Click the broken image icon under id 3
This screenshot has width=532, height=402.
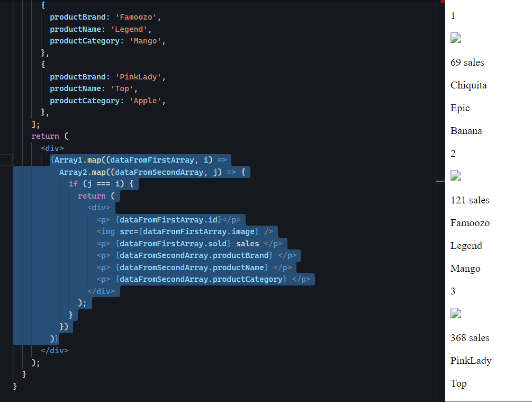point(456,313)
